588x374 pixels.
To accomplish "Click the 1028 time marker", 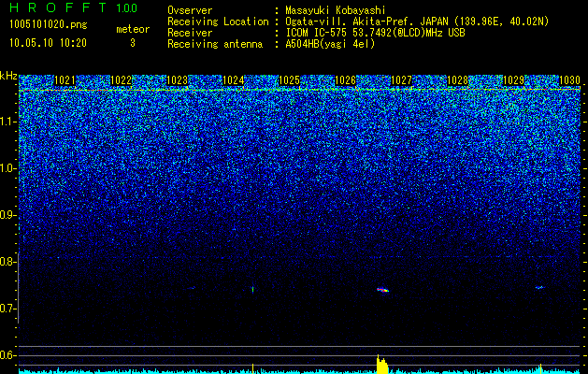I will 458,80.
